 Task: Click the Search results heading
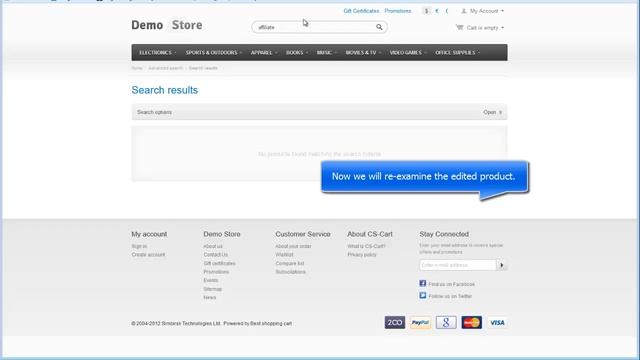164,90
